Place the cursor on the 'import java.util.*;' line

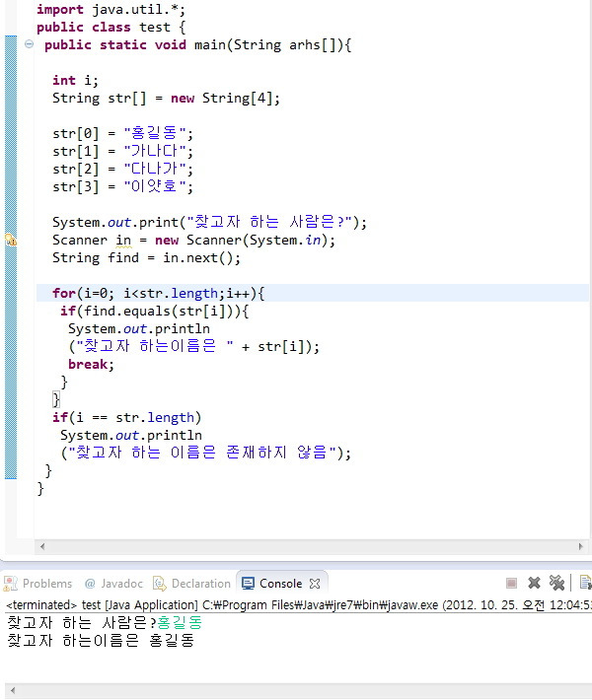tap(111, 10)
